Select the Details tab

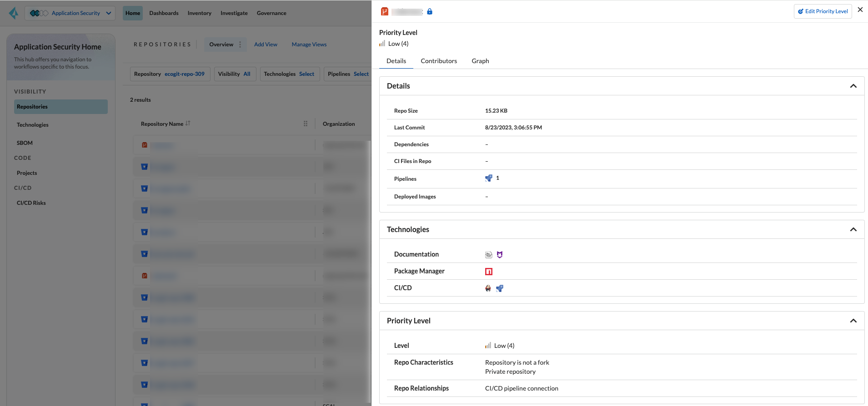(x=396, y=61)
